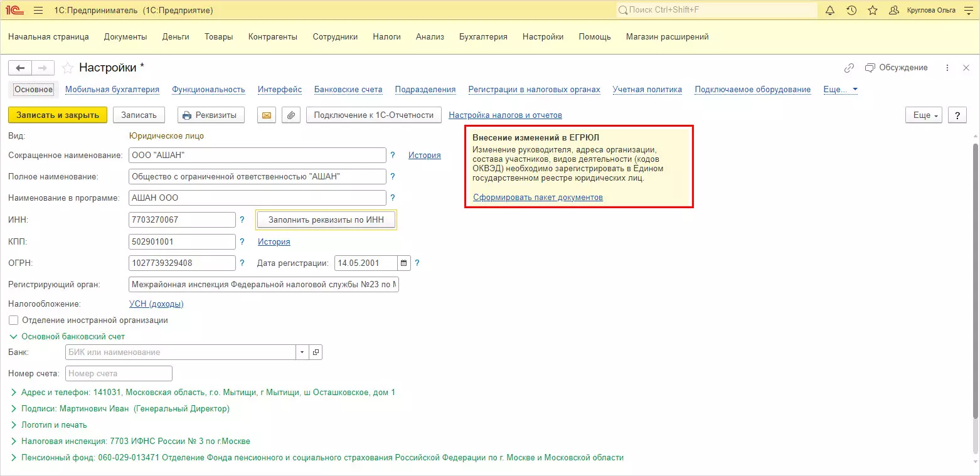The image size is (980, 476).
Task: Open notifications bell
Action: 830,11
